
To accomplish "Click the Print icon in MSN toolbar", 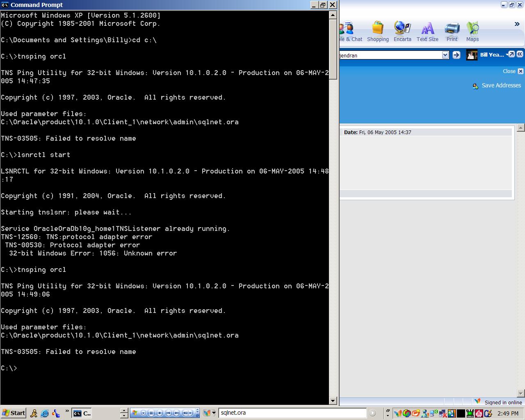I will 452,32.
